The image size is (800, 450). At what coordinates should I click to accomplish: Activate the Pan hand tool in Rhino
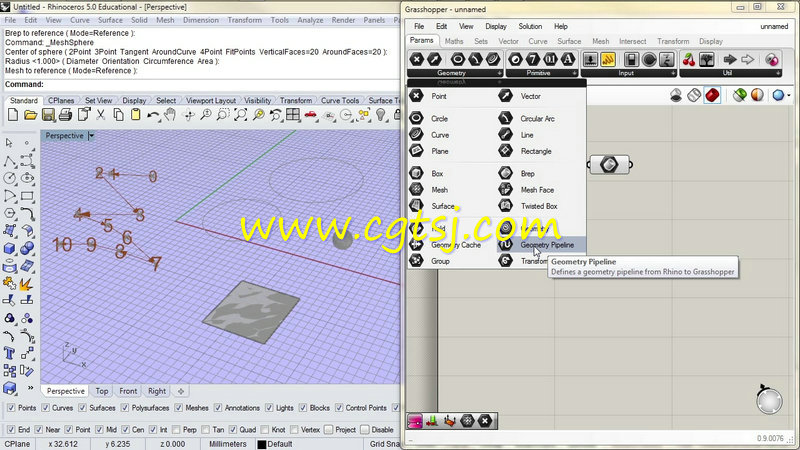(x=170, y=115)
